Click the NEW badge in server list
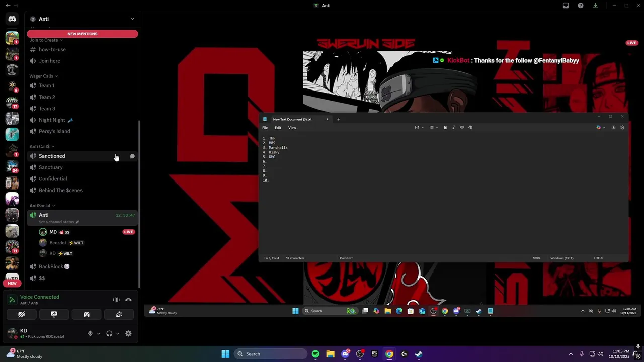The width and height of the screenshot is (644, 362). point(12,283)
